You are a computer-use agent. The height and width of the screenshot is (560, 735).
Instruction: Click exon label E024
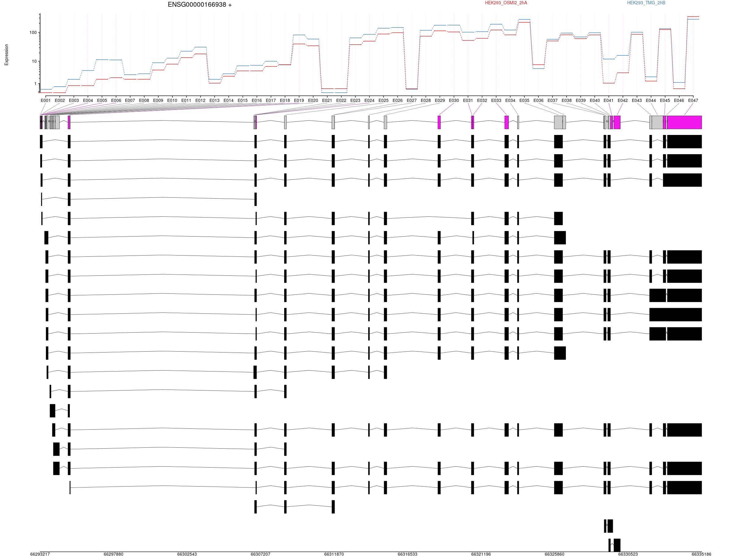coord(369,100)
